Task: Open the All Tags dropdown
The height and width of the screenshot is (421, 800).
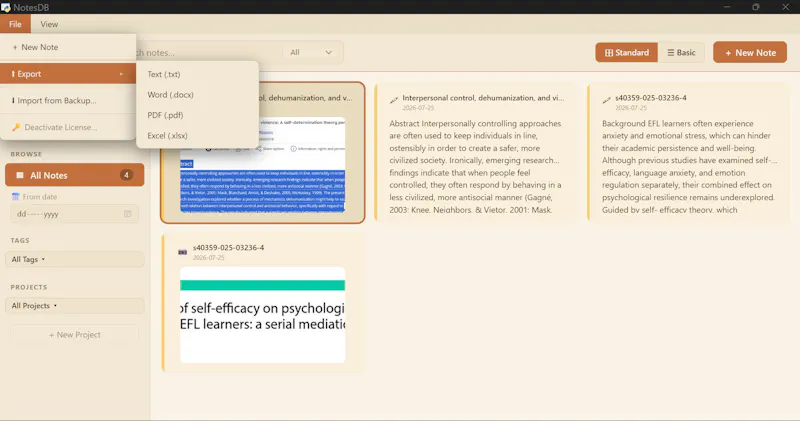Action: pyautogui.click(x=74, y=259)
